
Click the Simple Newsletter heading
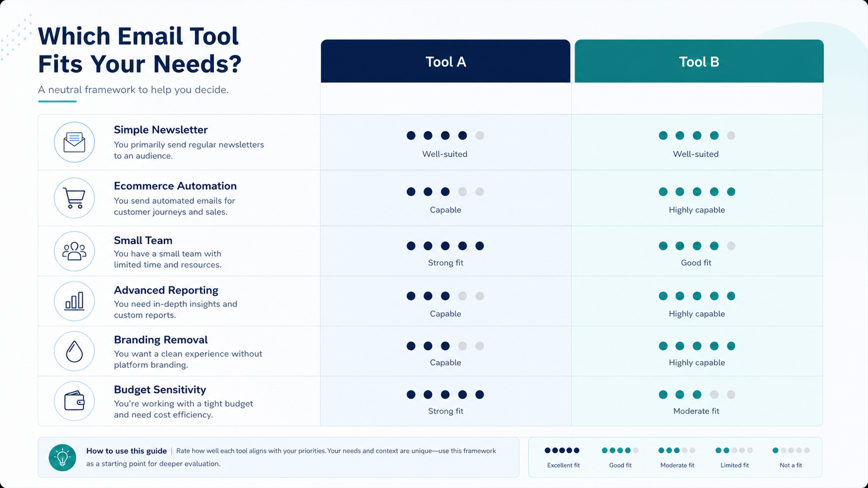tap(161, 130)
